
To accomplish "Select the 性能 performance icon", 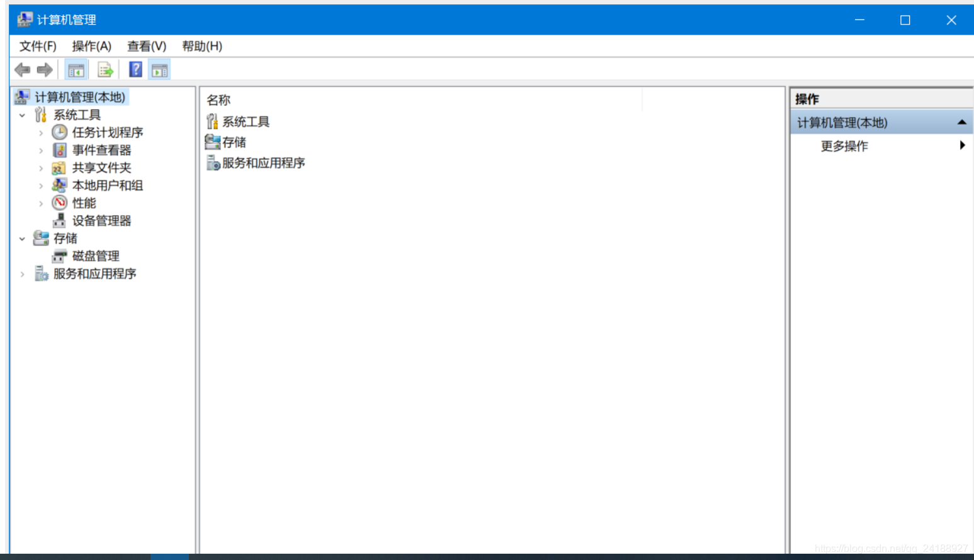I will tap(59, 203).
